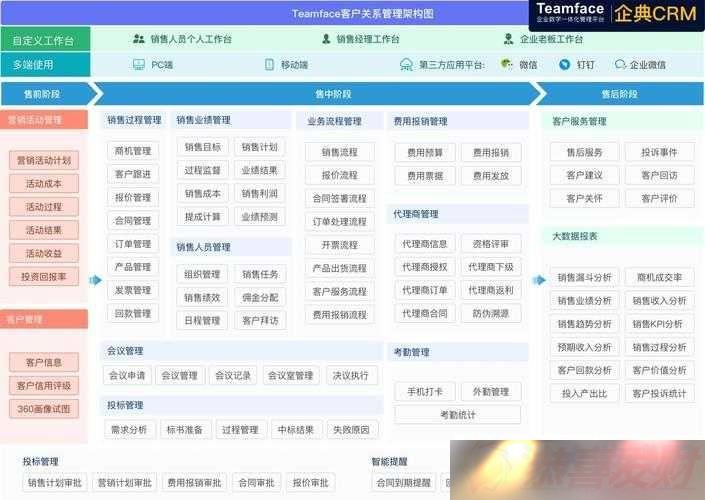Open the 360画像试图 box
The height and width of the screenshot is (500, 705).
click(44, 409)
